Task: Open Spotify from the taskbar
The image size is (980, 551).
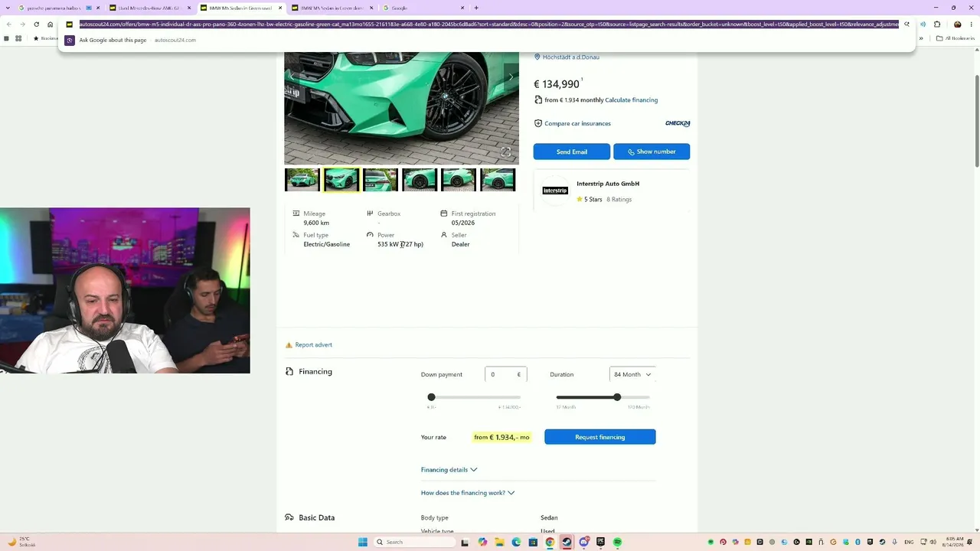Action: point(617,542)
